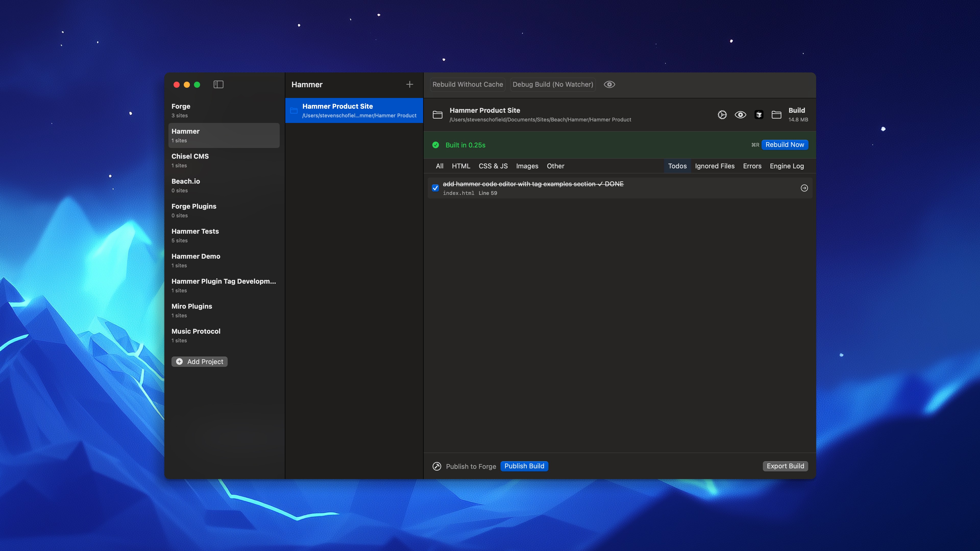
Task: Select the Hammer Tests project
Action: (224, 236)
